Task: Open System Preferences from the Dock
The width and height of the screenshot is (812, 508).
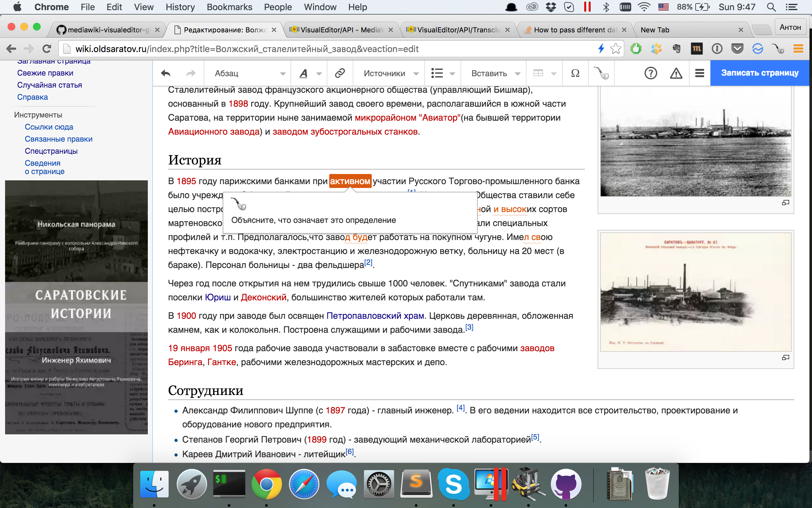Action: [x=379, y=484]
